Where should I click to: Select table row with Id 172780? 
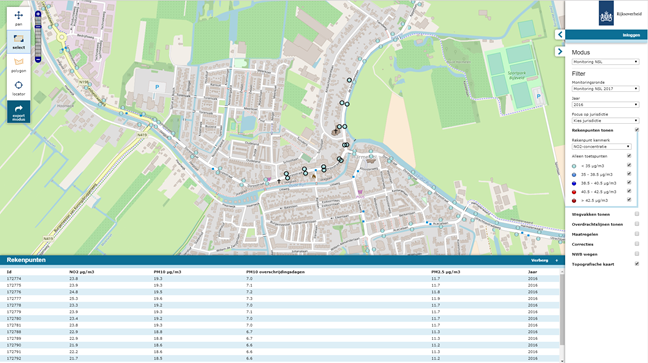click(x=280, y=318)
